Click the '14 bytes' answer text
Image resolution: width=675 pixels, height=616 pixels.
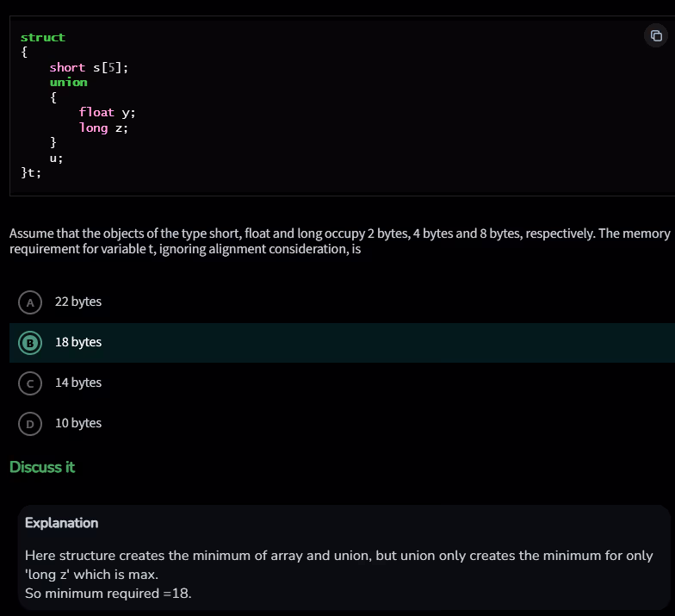coord(78,383)
